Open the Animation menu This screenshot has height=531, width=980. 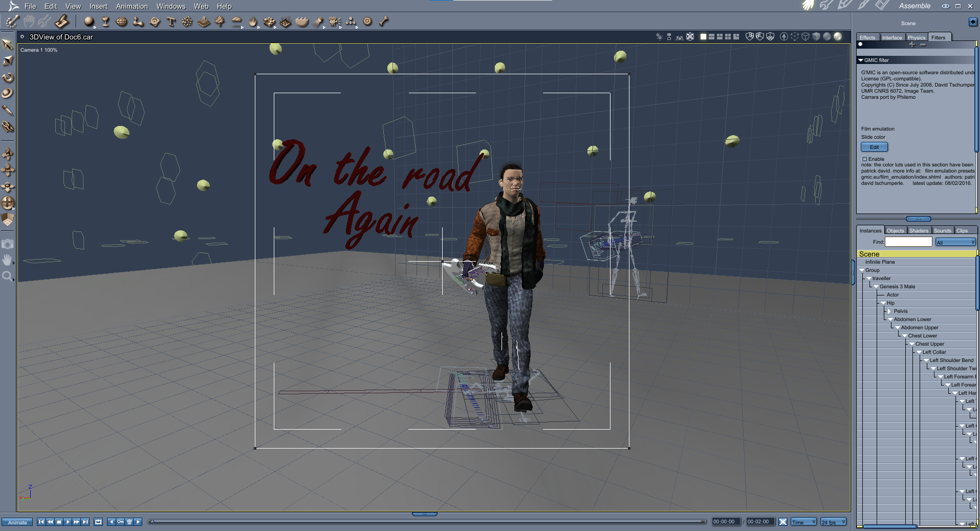pos(132,6)
